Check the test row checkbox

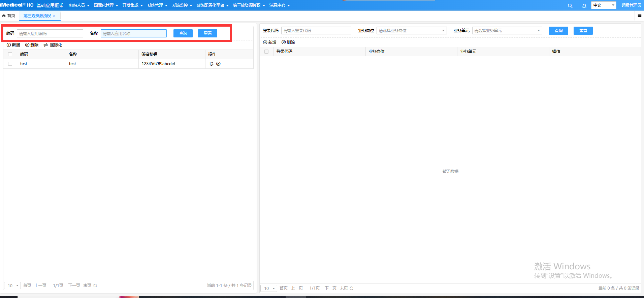(x=10, y=64)
